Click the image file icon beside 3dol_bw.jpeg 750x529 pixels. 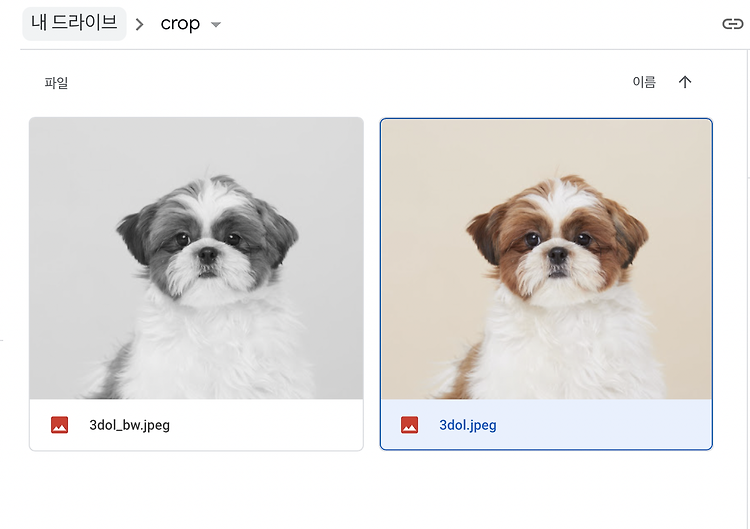point(60,425)
